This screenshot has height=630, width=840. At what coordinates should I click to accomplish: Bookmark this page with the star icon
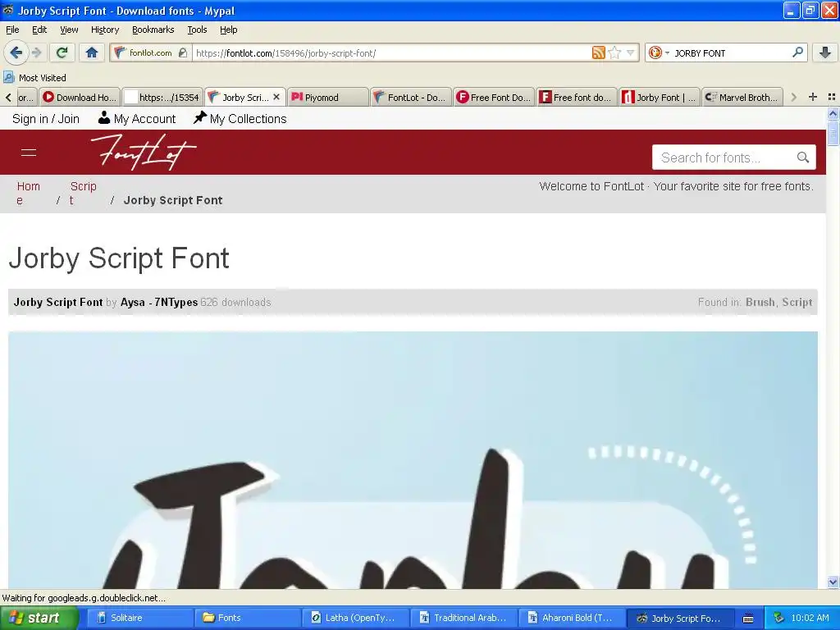pos(615,52)
